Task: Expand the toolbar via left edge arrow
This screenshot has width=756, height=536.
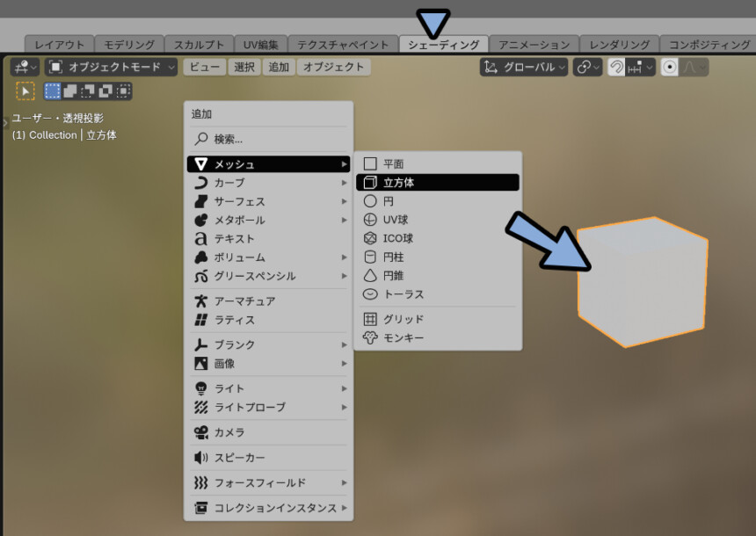Action: 5,122
